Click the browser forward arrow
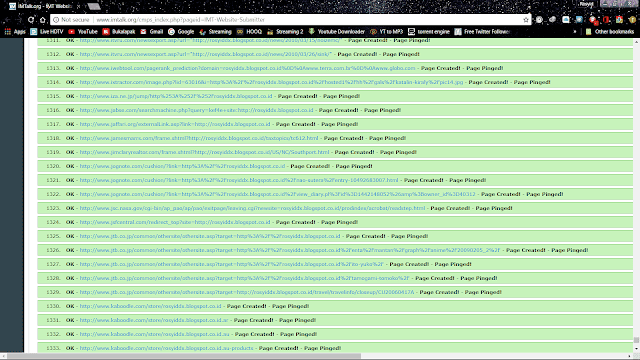The width and height of the screenshot is (640, 360). pyautogui.click(x=19, y=20)
